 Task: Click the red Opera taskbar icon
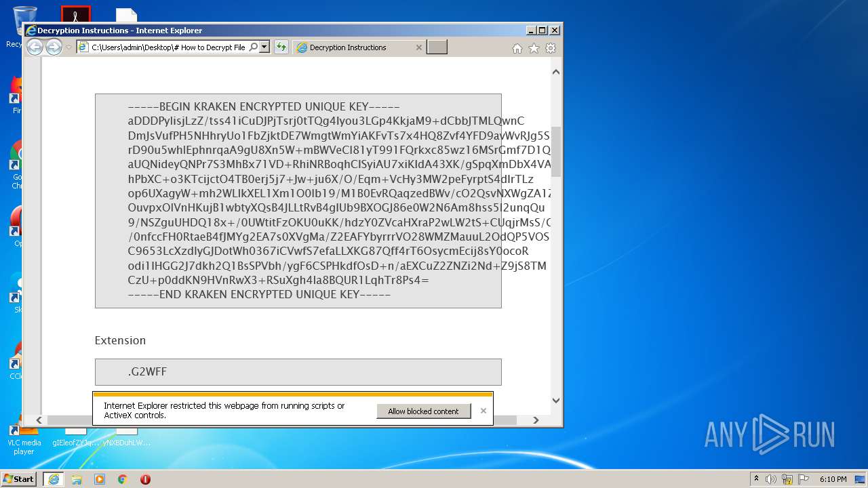point(145,479)
